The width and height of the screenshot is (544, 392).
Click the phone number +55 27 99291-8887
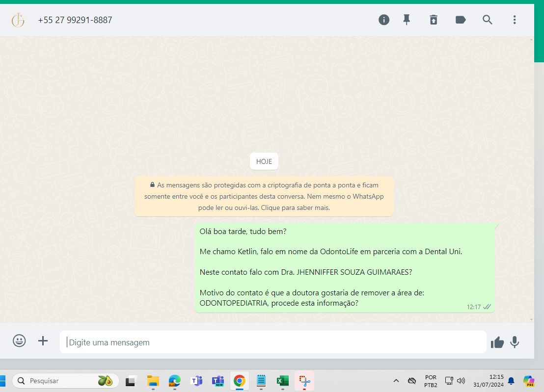coord(75,20)
